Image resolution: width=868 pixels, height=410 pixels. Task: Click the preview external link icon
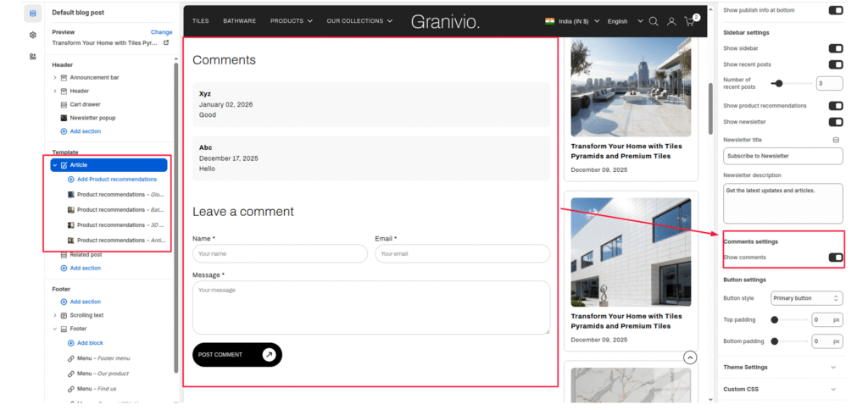(166, 42)
